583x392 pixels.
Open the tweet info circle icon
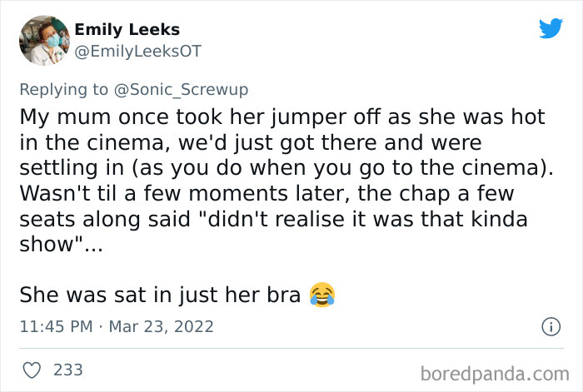(x=550, y=327)
